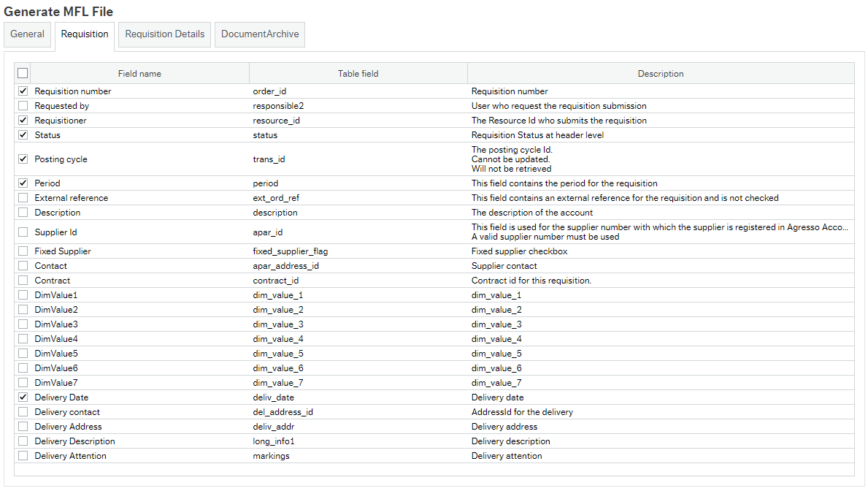Image resolution: width=868 pixels, height=491 pixels.
Task: Open the Requisition Details tab
Action: pyautogui.click(x=164, y=34)
